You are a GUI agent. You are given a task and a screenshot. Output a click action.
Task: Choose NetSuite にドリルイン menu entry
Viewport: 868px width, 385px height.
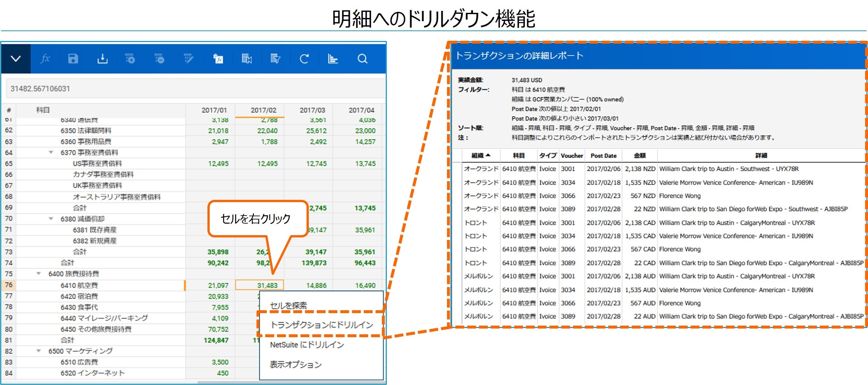(307, 345)
